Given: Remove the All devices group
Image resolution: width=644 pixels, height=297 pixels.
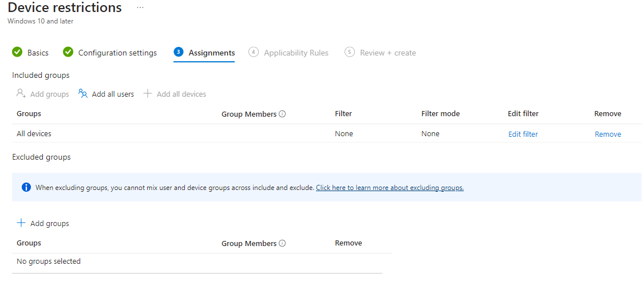Looking at the screenshot, I should [x=608, y=134].
